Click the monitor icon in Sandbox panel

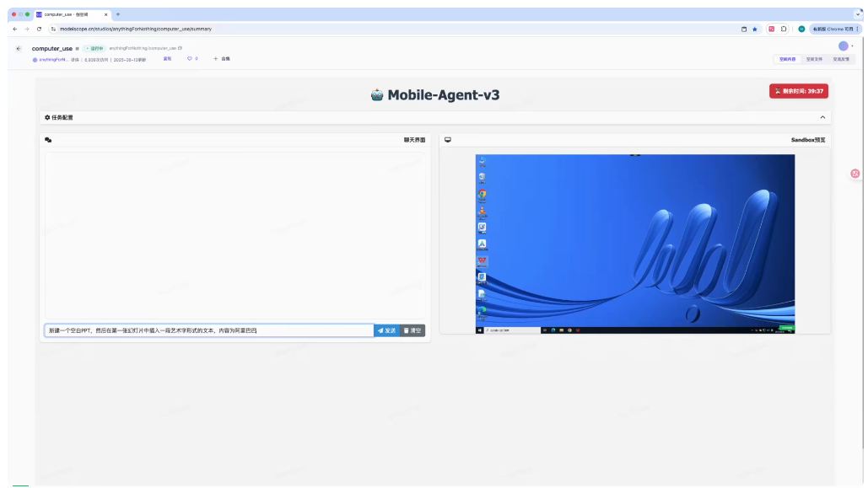click(448, 140)
